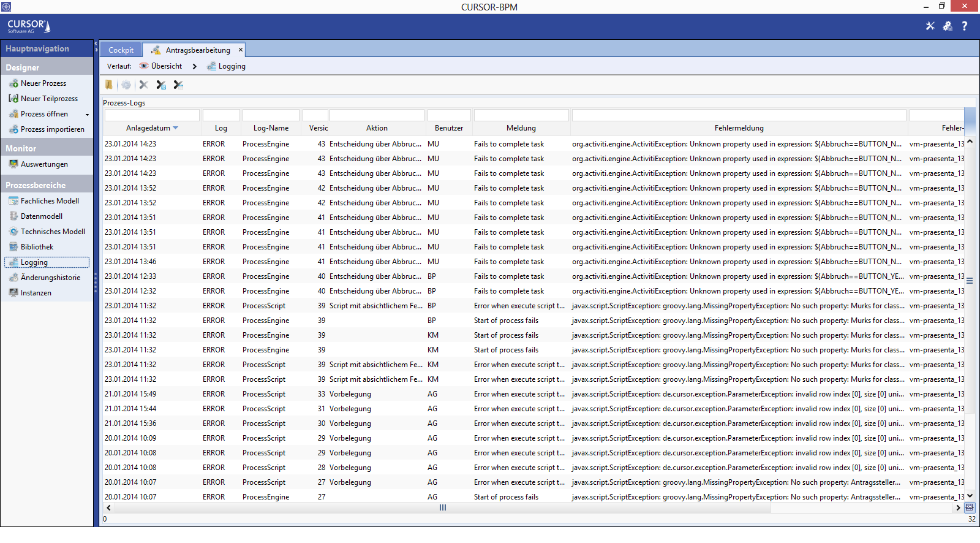
Task: Switch to the Cockpit tab
Action: coord(121,50)
